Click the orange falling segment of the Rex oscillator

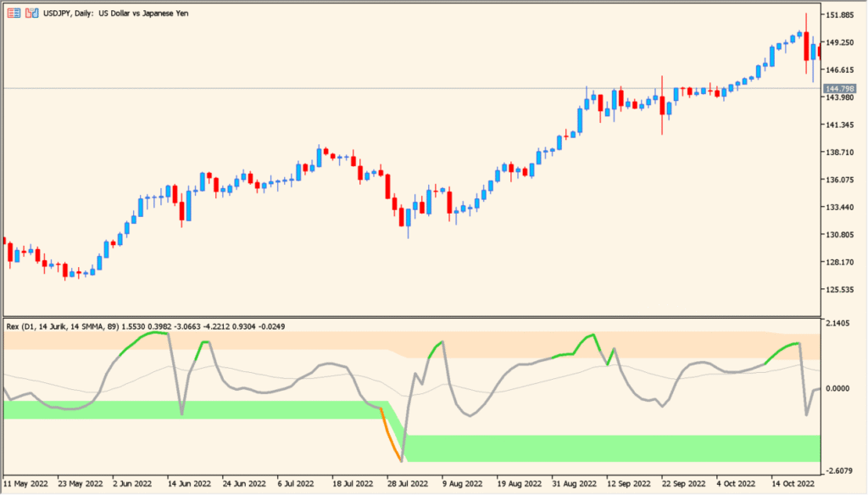(391, 432)
